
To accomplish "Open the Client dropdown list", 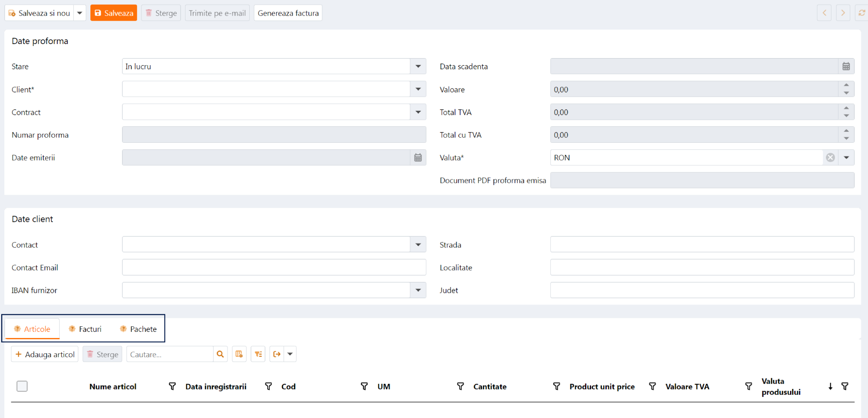I will [418, 89].
